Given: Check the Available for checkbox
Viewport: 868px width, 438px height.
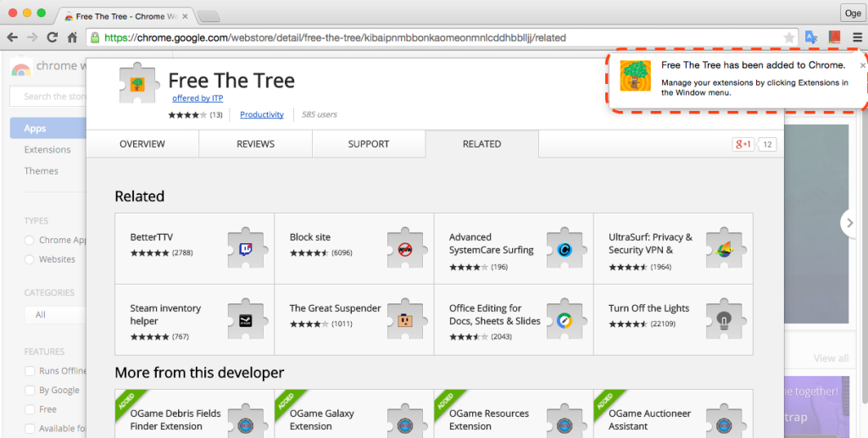Looking at the screenshot, I should [30, 429].
